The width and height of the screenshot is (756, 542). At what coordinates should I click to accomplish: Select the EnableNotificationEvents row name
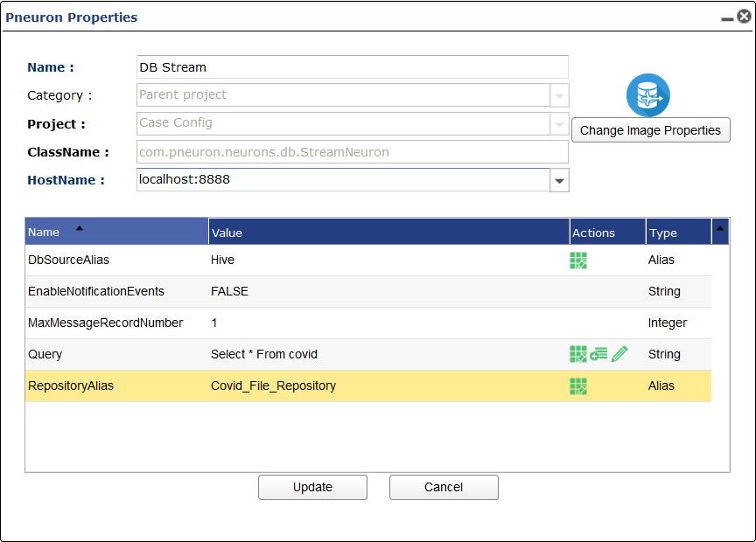click(96, 291)
